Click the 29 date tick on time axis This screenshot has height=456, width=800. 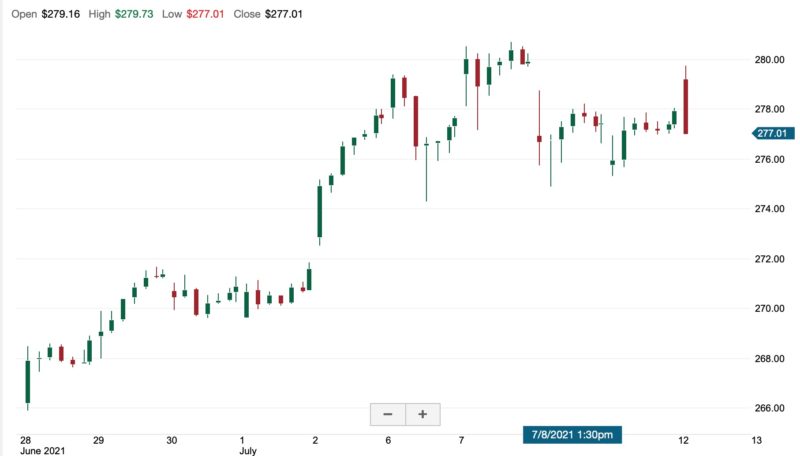pos(98,440)
